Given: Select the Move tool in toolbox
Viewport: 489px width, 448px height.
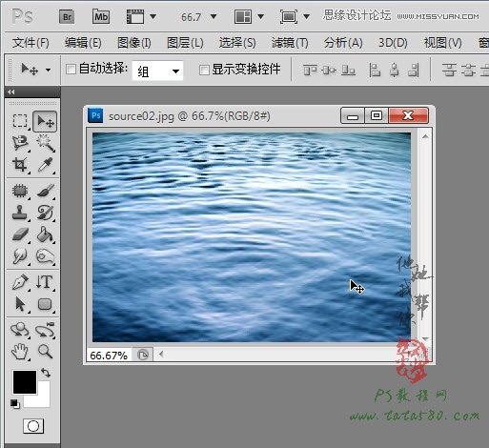Looking at the screenshot, I should (45, 121).
